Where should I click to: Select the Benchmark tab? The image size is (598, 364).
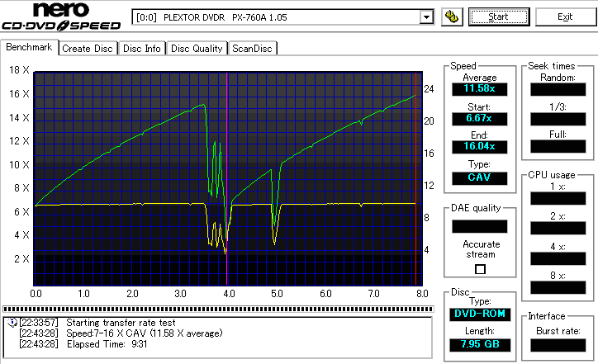point(30,48)
